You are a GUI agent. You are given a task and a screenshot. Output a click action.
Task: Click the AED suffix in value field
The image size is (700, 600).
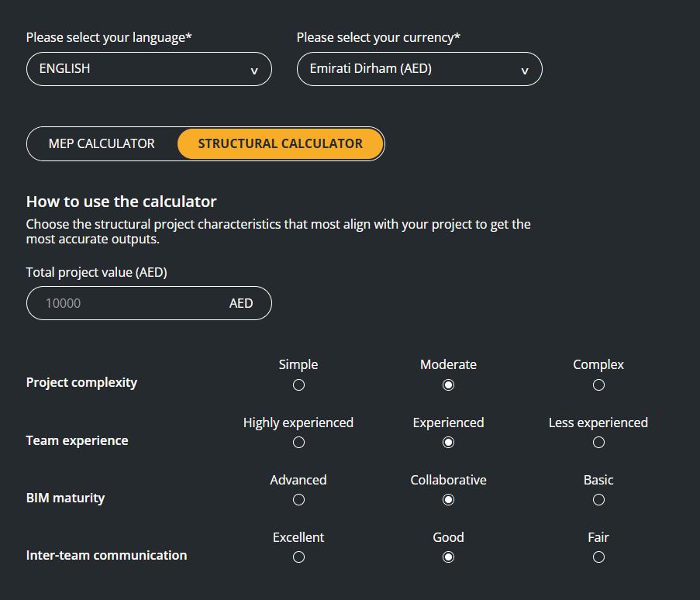click(240, 303)
